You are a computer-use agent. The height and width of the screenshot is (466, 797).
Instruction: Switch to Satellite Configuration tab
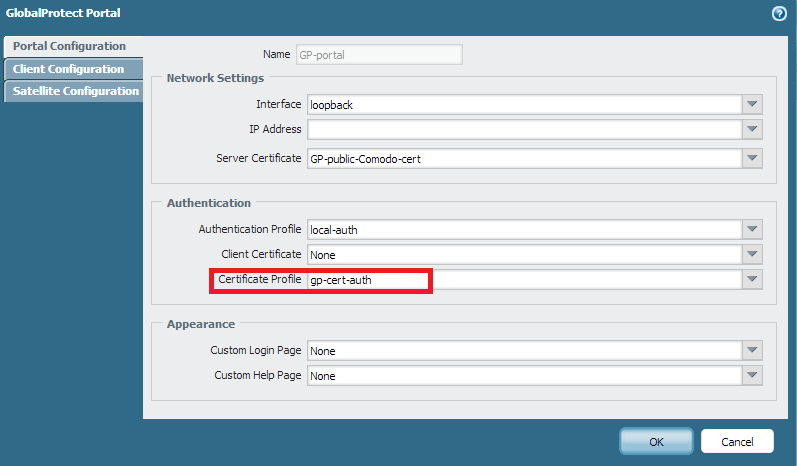pyautogui.click(x=73, y=91)
